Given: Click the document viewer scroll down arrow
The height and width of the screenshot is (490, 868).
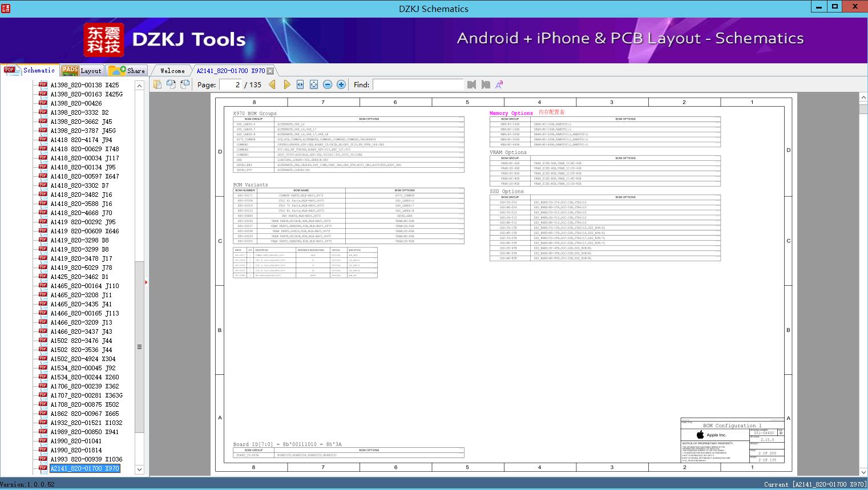Looking at the screenshot, I should click(x=863, y=472).
